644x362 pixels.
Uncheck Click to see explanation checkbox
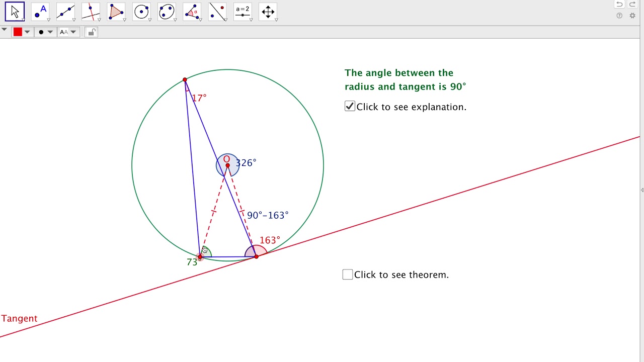coord(350,106)
